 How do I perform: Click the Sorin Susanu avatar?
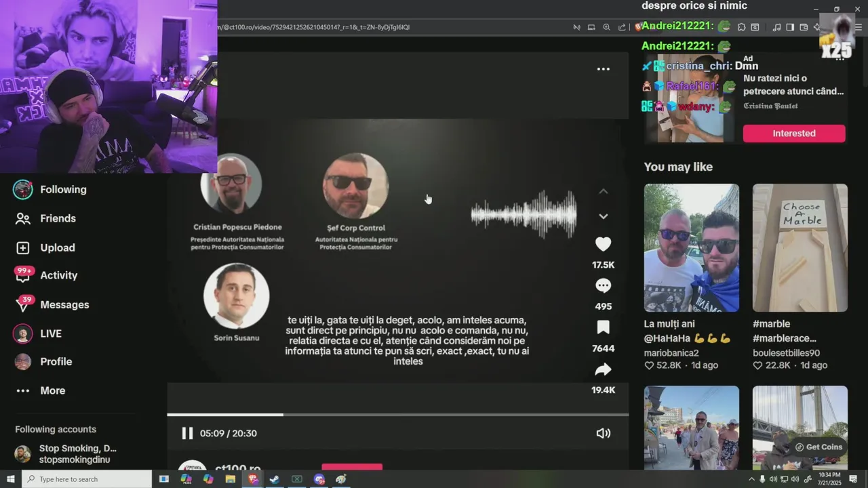point(236,296)
